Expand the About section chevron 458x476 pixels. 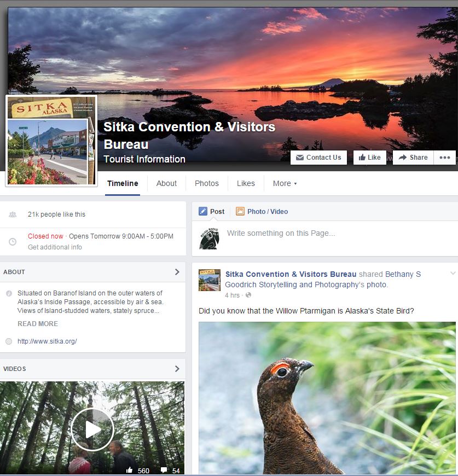[177, 272]
